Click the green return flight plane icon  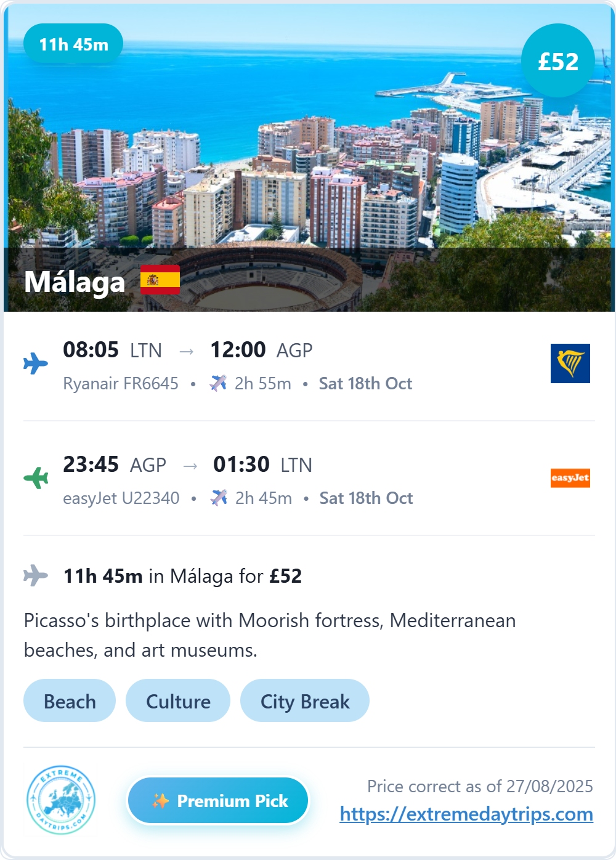tap(36, 477)
